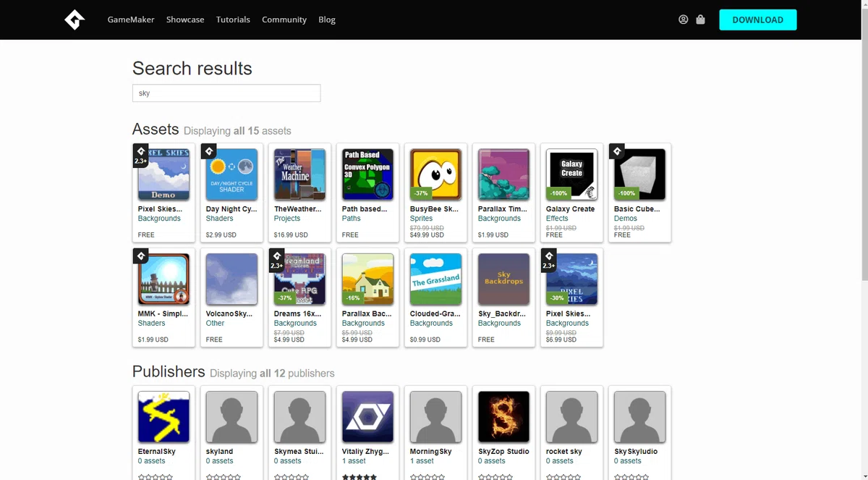Image resolution: width=868 pixels, height=480 pixels.
Task: Select the Basic Cube white cube thumbnail
Action: (639, 174)
